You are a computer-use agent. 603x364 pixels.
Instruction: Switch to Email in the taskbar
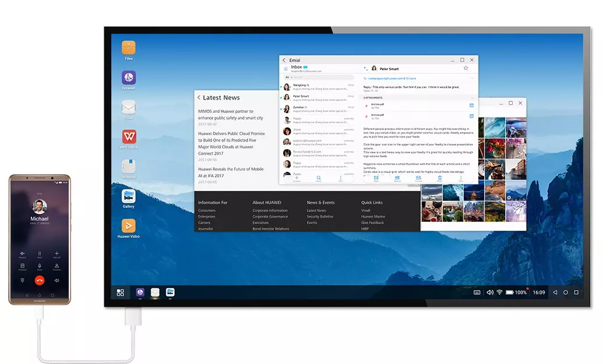coord(155,292)
